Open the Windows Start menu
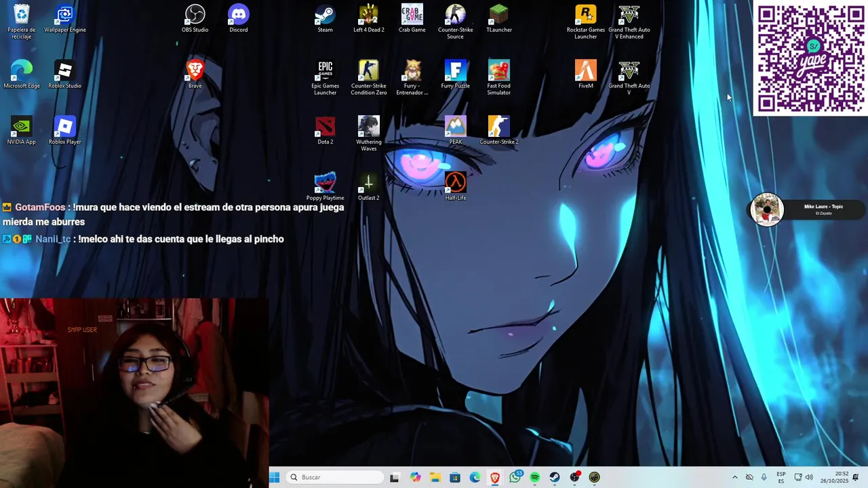 (x=275, y=477)
